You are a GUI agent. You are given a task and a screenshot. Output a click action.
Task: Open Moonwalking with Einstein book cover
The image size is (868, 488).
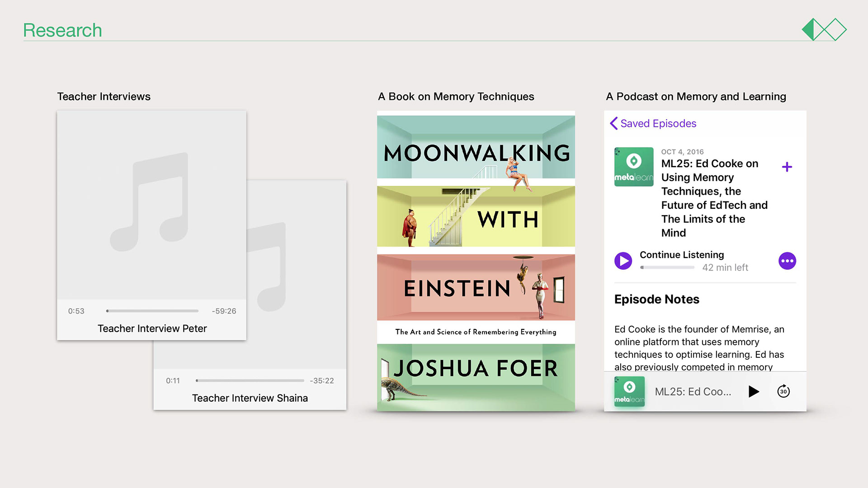pyautogui.click(x=476, y=261)
